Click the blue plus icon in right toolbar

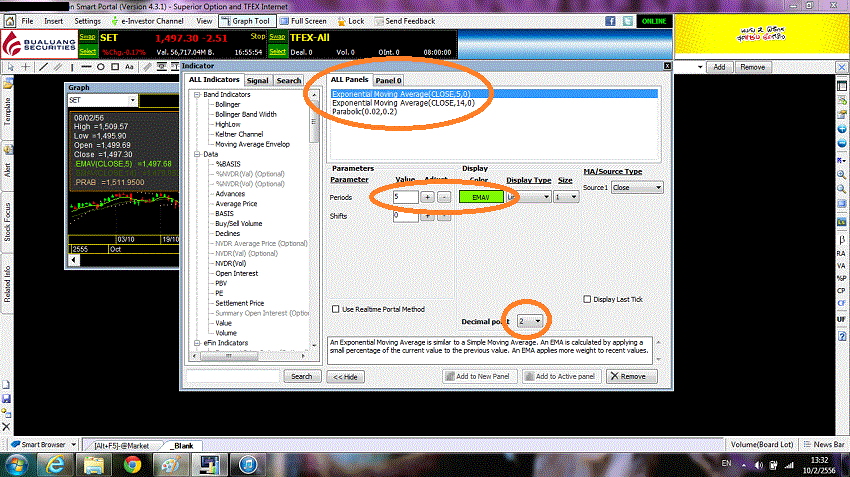click(842, 129)
